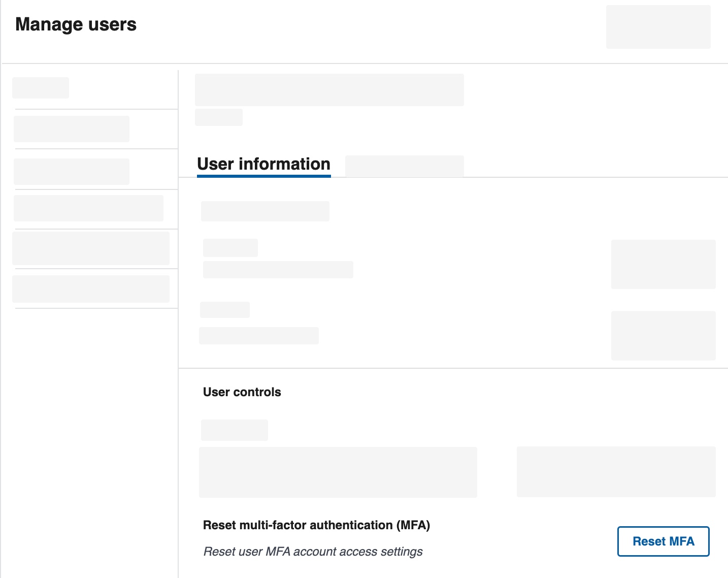Select the loading placeholder tab beside User information

click(x=404, y=166)
